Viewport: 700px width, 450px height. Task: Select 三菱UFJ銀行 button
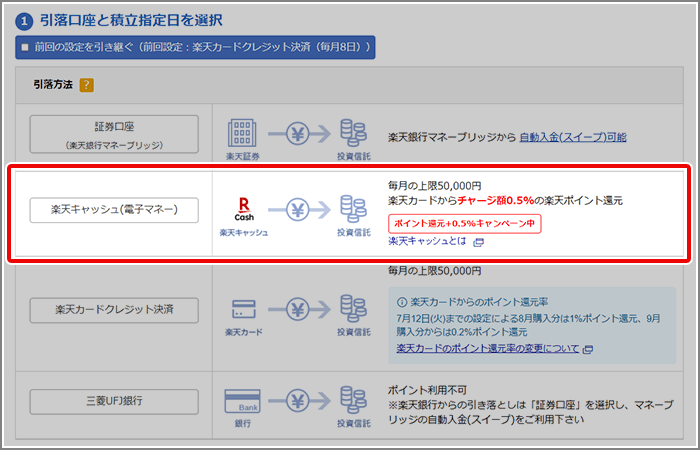coord(114,401)
